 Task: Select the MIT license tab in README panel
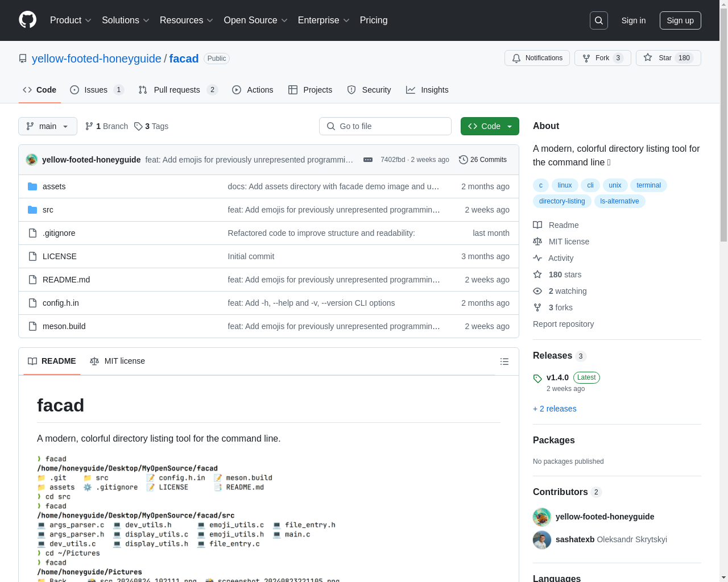pyautogui.click(x=117, y=361)
